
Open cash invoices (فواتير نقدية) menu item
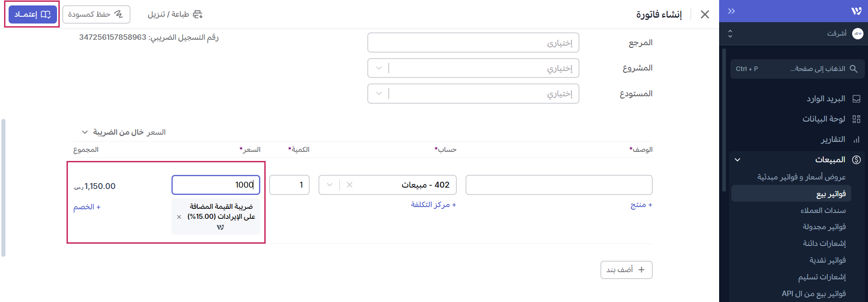(x=827, y=260)
